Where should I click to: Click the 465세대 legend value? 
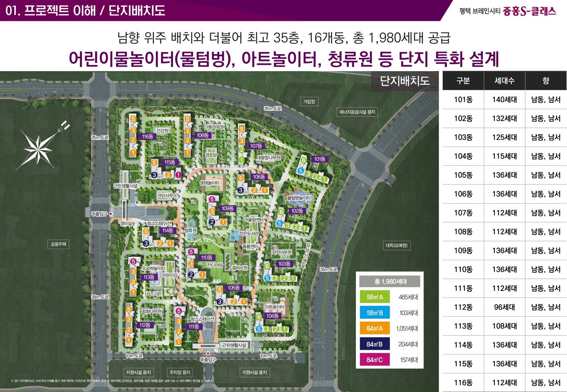[408, 297]
